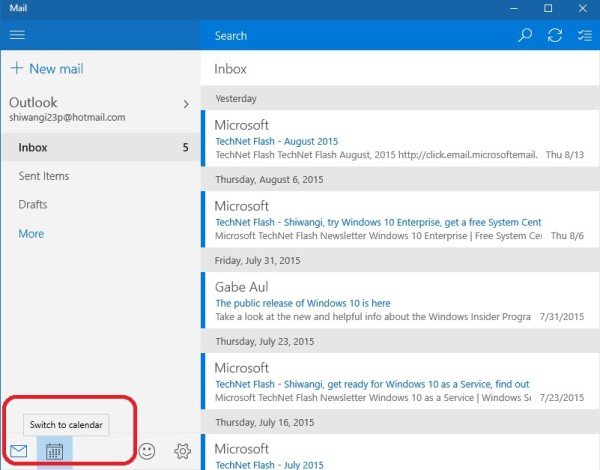The image size is (600, 470).
Task: Open the hamburger navigation menu
Action: [x=17, y=35]
